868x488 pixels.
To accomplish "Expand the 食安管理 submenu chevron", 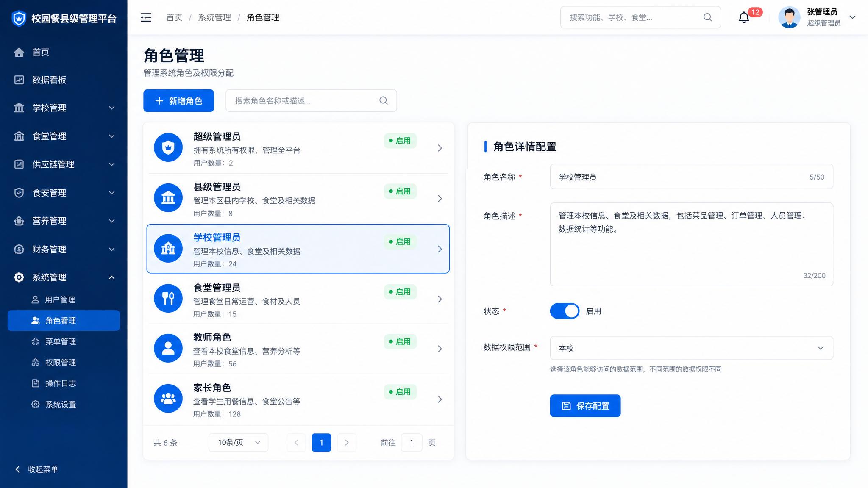I will click(x=112, y=193).
